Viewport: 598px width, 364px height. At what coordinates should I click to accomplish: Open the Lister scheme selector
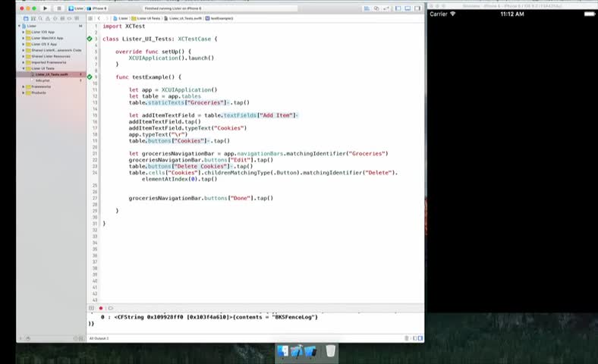pyautogui.click(x=76, y=8)
